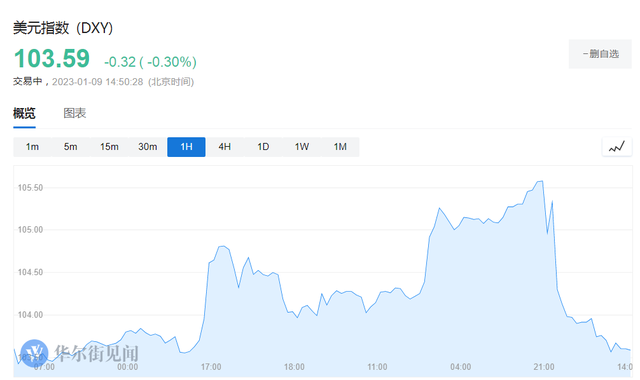Image resolution: width=640 pixels, height=380 pixels.
Task: Click the 17:00 time axis label
Action: click(211, 367)
